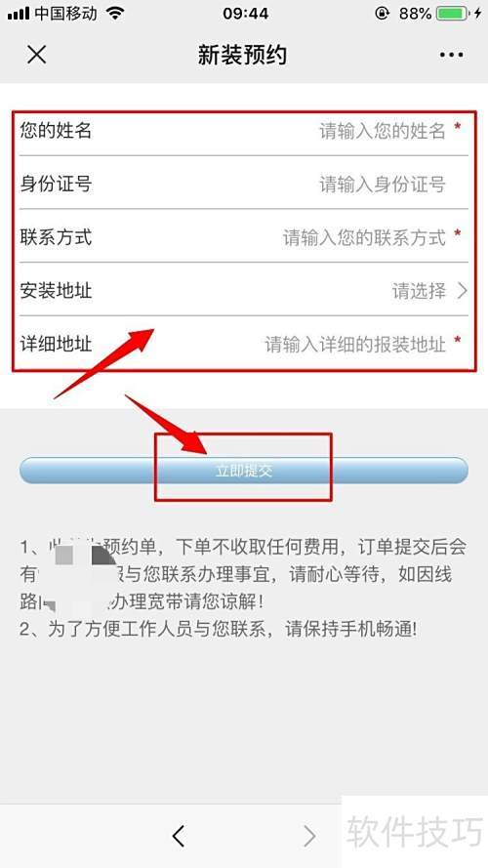The height and width of the screenshot is (868, 488).
Task: Expand the 安装地址 chevron arrow
Action: tap(463, 291)
